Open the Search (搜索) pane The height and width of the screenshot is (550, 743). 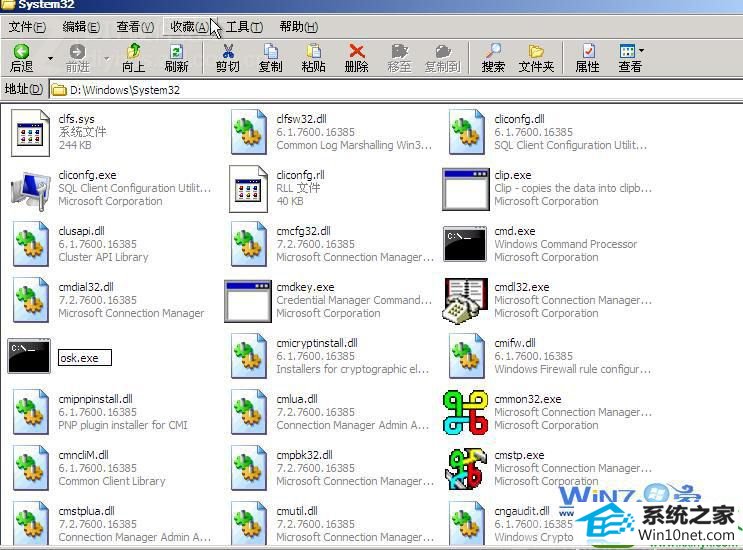[x=493, y=58]
